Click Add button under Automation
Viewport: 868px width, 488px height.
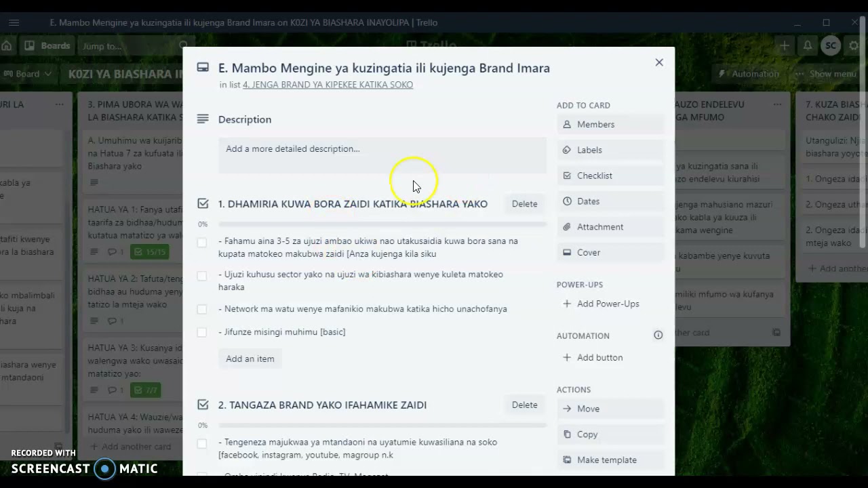pos(610,358)
